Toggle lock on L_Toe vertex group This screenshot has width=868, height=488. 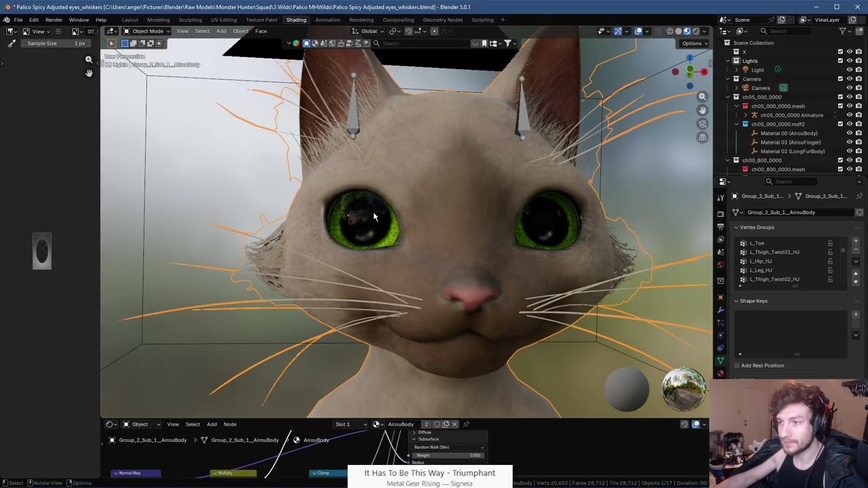coord(830,243)
